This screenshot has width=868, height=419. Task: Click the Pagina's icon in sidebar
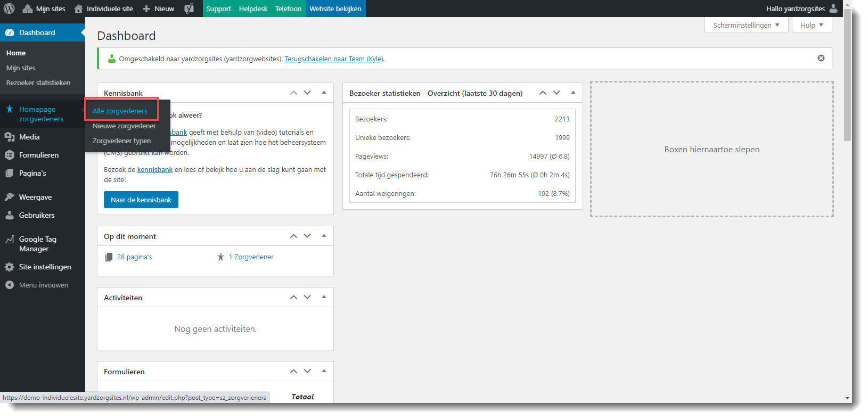click(9, 173)
